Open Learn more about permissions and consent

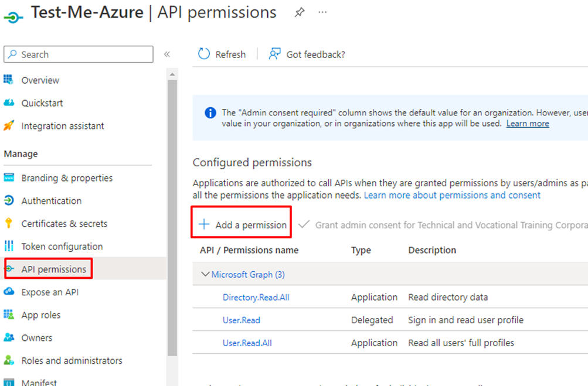[452, 195]
